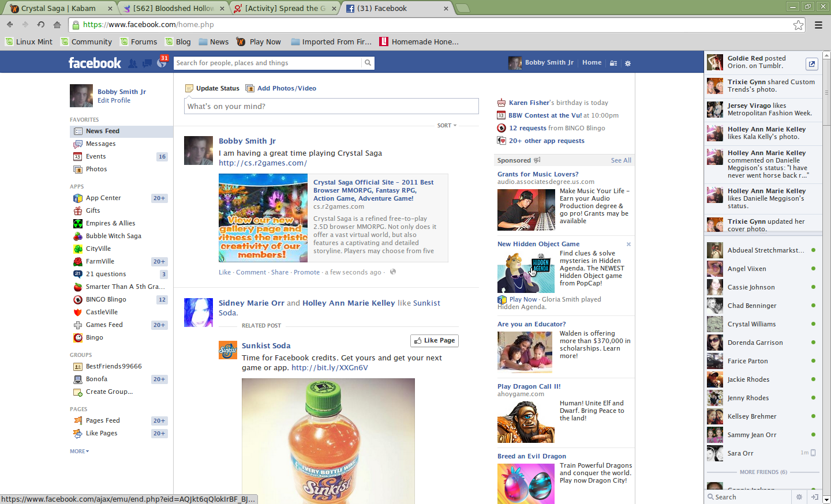Close the New Hidden Object Game ad

tap(628, 245)
